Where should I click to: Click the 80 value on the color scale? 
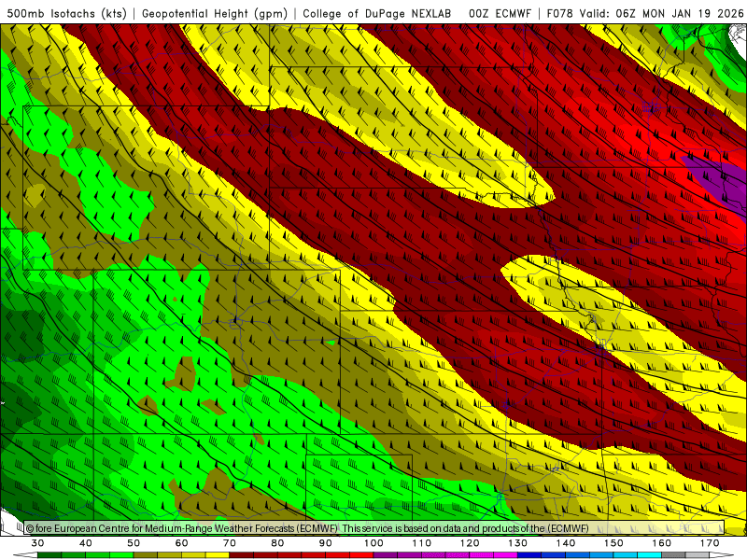(x=277, y=543)
